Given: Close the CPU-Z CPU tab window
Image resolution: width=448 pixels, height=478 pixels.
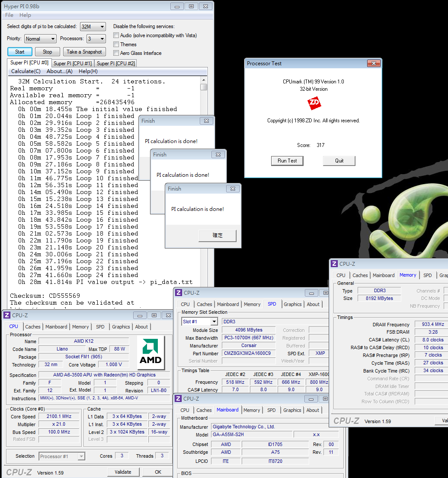Looking at the screenshot, I should [x=168, y=315].
